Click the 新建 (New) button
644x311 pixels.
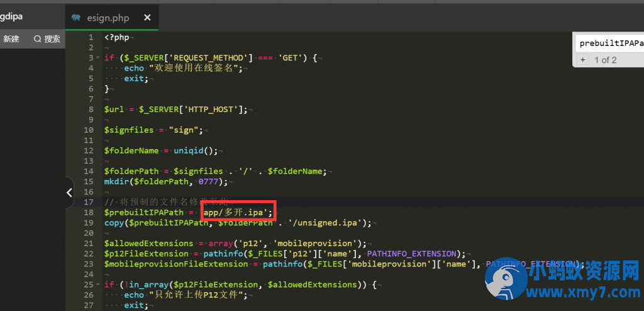click(x=11, y=39)
